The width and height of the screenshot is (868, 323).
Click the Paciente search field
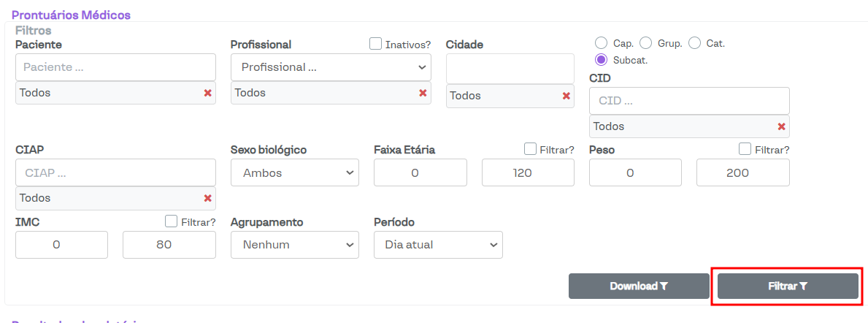tap(115, 67)
